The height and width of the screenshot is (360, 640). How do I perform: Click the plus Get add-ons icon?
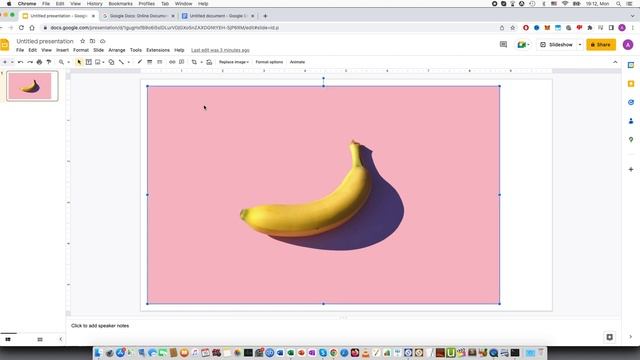631,169
